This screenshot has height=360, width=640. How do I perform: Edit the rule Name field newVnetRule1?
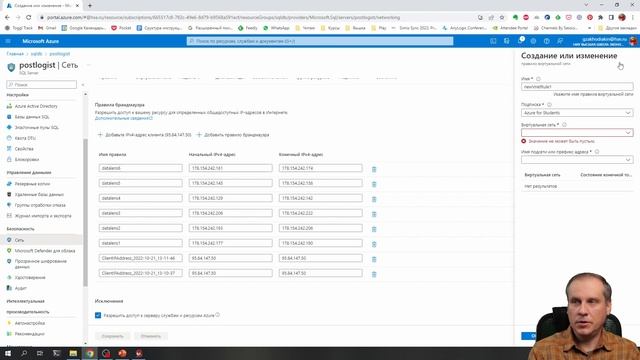click(577, 87)
